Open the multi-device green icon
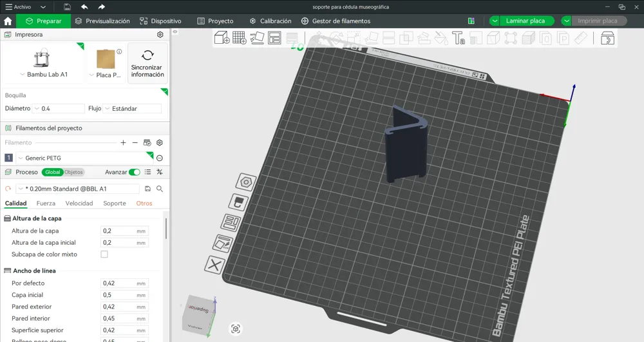 pyautogui.click(x=471, y=21)
